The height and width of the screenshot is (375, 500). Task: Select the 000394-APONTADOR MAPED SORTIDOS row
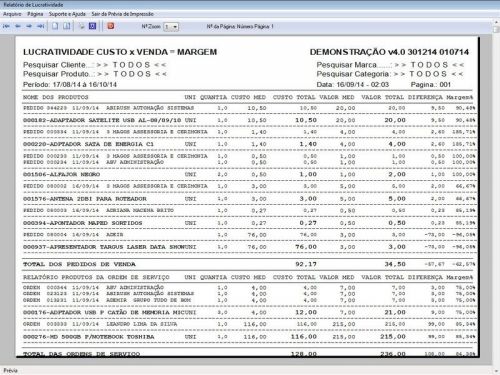tap(249, 223)
